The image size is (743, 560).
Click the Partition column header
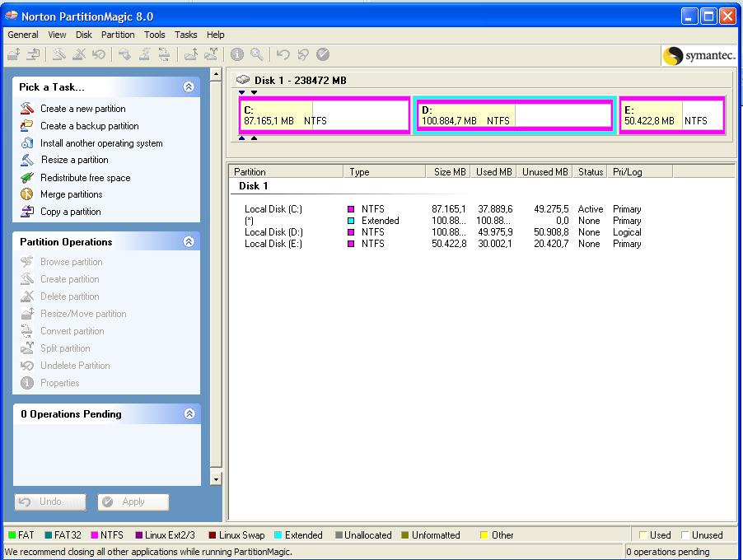point(286,171)
